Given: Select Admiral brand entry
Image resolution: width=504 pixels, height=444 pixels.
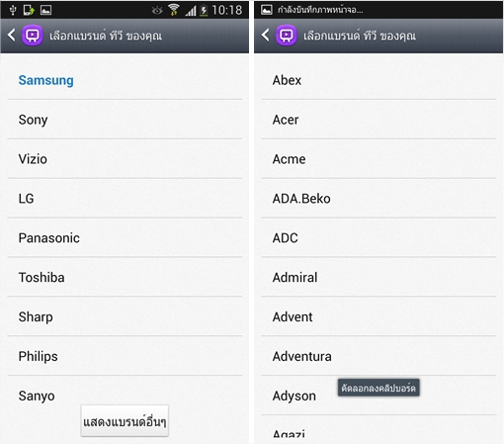Looking at the screenshot, I should pyautogui.click(x=378, y=278).
